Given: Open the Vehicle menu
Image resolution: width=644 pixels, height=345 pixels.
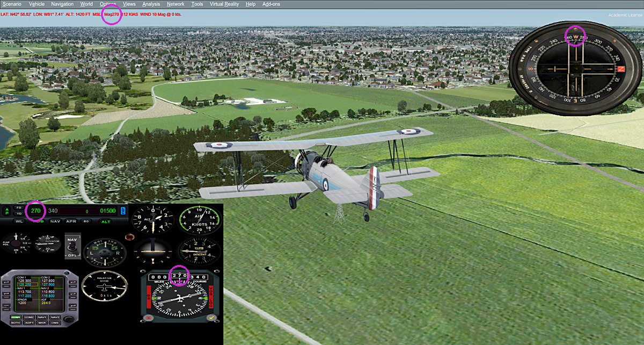Looking at the screenshot, I should (36, 4).
